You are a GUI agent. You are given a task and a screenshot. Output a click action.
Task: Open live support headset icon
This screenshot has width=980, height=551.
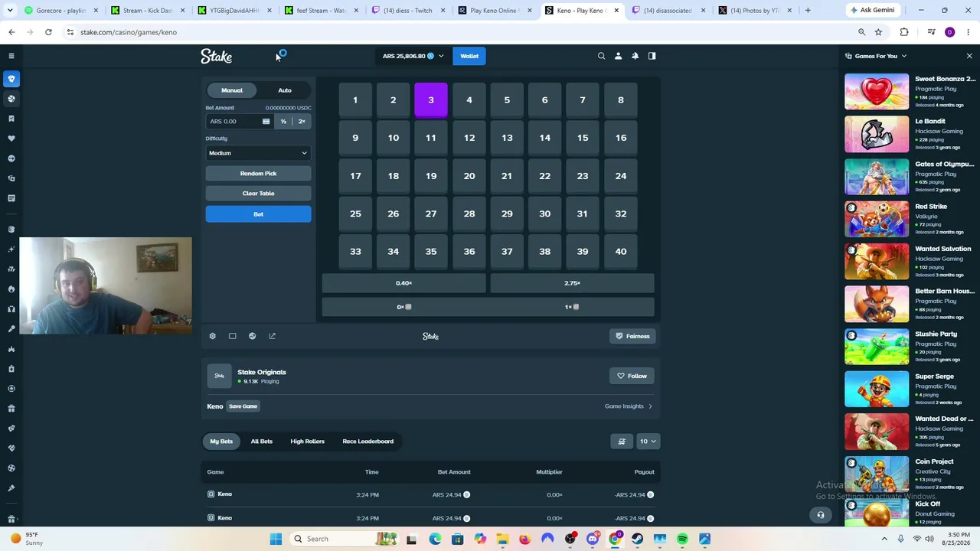point(821,515)
